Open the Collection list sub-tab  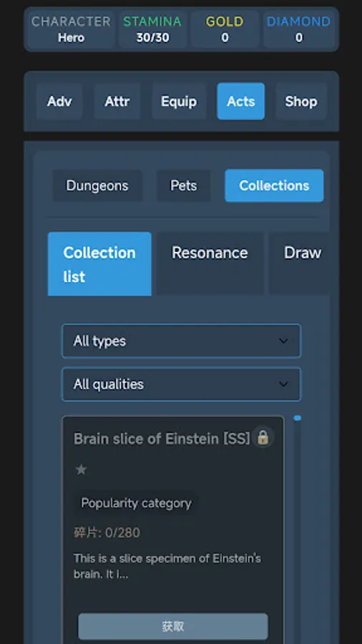coord(99,264)
